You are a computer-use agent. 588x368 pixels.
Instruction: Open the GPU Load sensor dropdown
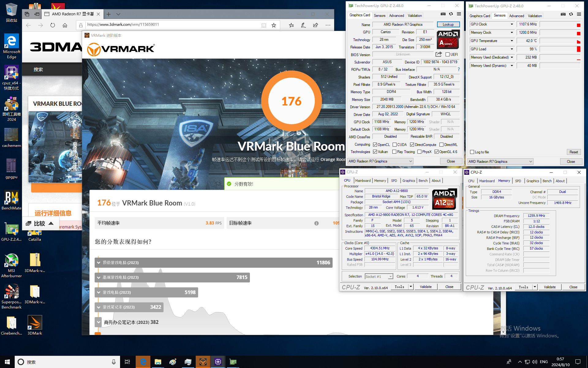click(x=511, y=49)
